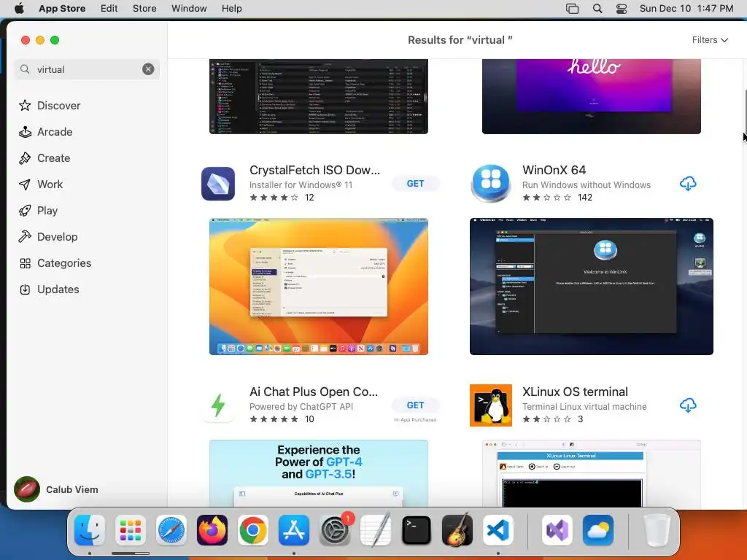Open Control Center in menu bar
Viewport: 747px width, 560px height.
click(622, 9)
